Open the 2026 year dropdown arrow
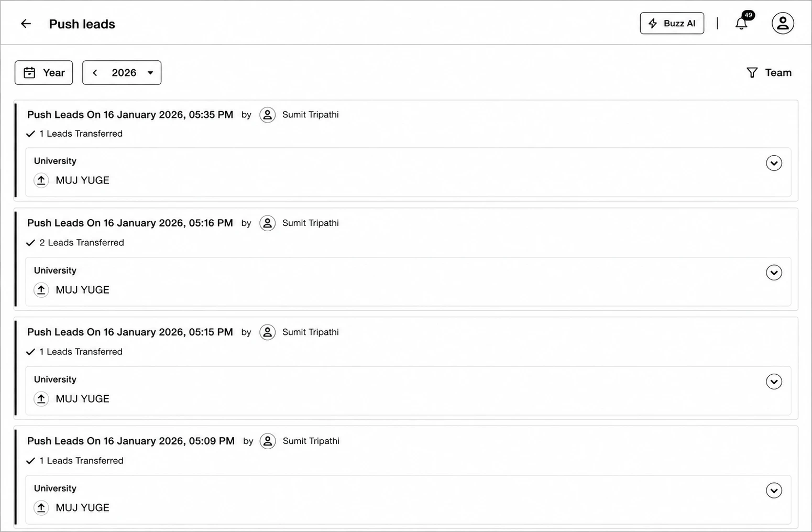812x532 pixels. point(150,73)
